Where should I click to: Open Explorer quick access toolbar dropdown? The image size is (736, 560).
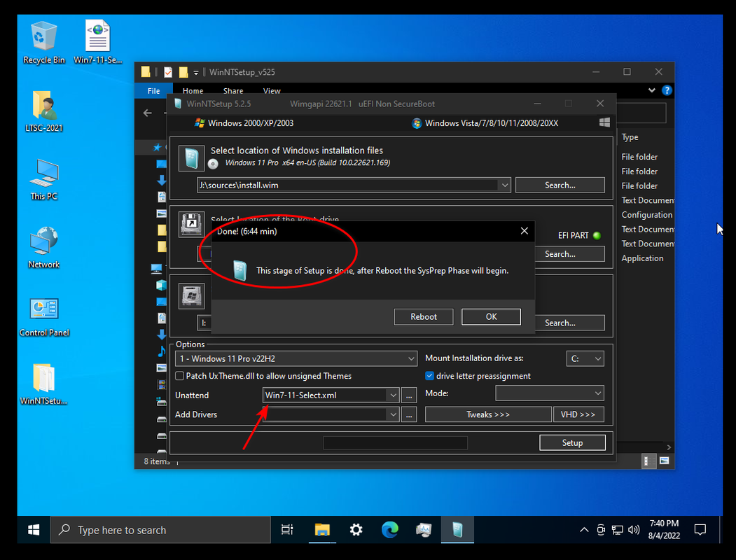tap(196, 72)
